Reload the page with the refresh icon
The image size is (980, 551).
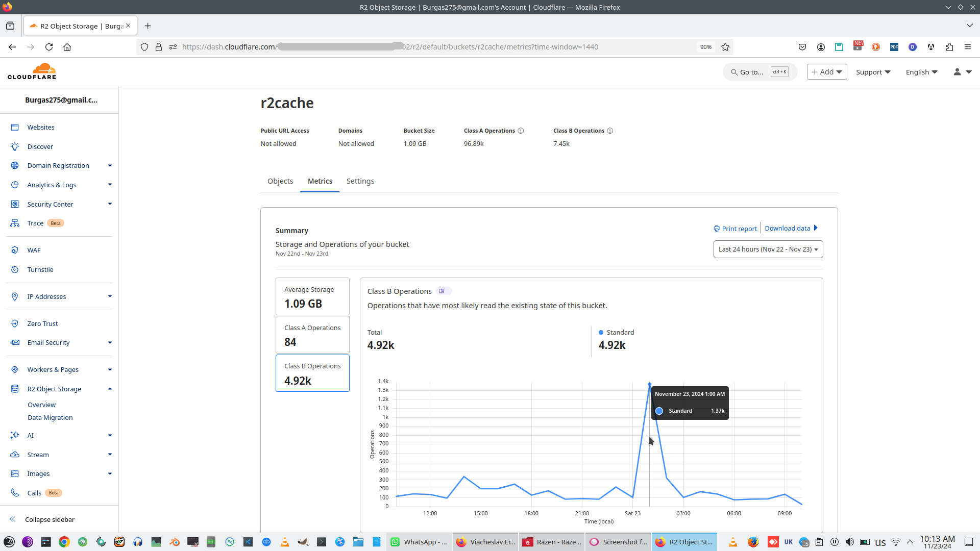point(49,47)
